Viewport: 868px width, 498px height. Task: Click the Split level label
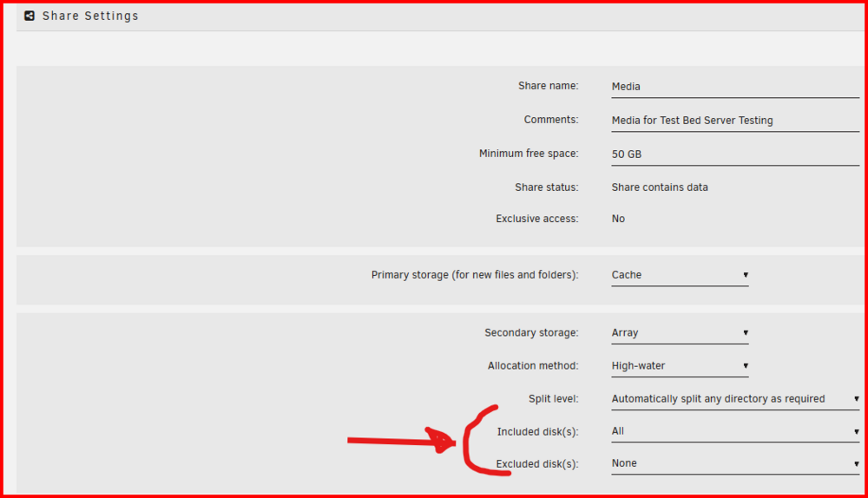coord(553,399)
